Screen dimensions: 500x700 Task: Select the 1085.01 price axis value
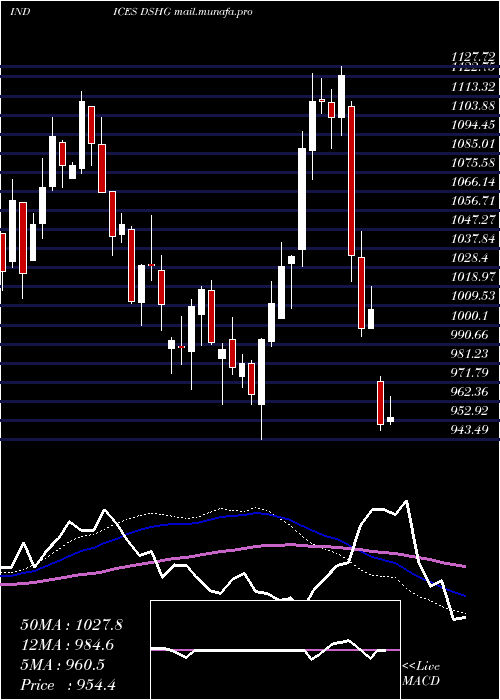473,144
